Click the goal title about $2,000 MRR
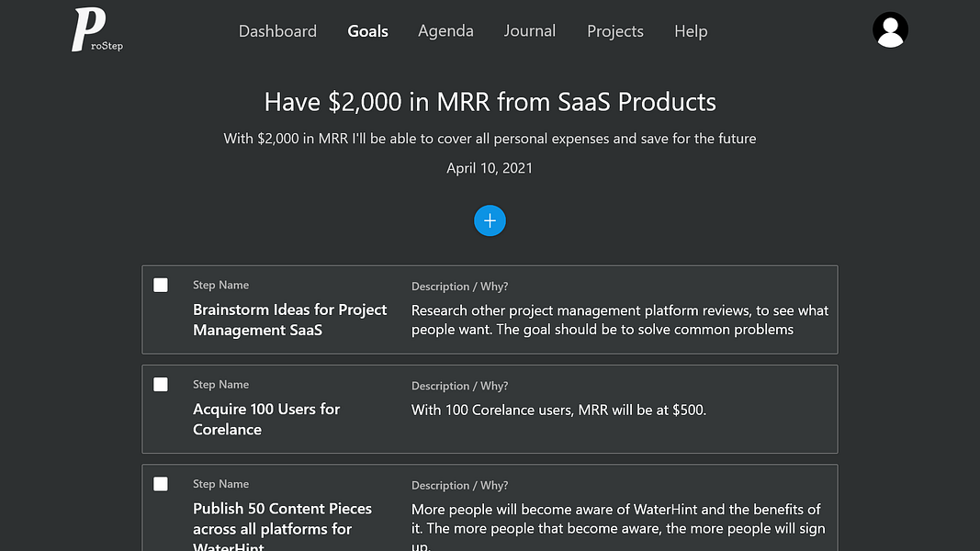This screenshot has height=551, width=980. pos(490,101)
